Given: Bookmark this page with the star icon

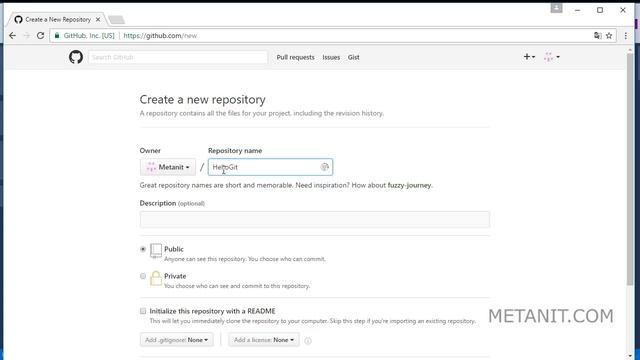Looking at the screenshot, I should [x=609, y=36].
